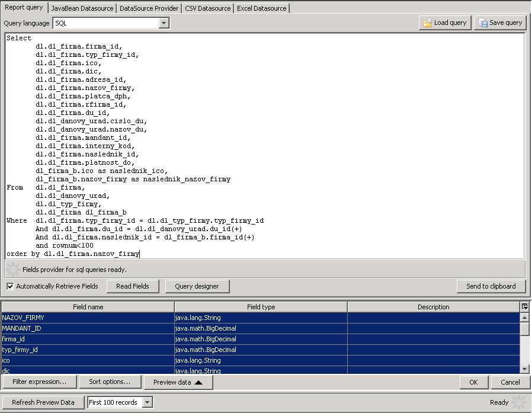Open the Query language dropdown
Image resolution: width=532 pixels, height=413 pixels.
164,23
